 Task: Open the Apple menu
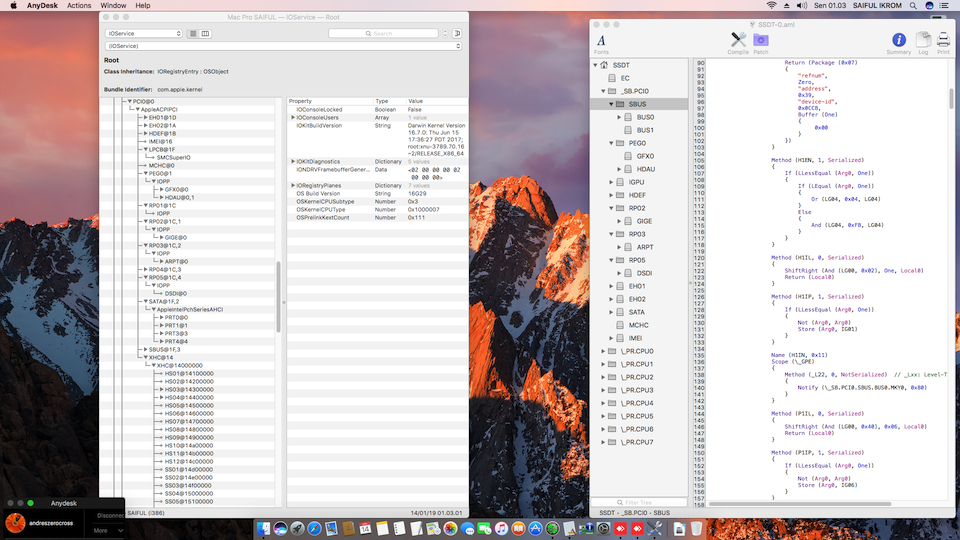pyautogui.click(x=13, y=6)
